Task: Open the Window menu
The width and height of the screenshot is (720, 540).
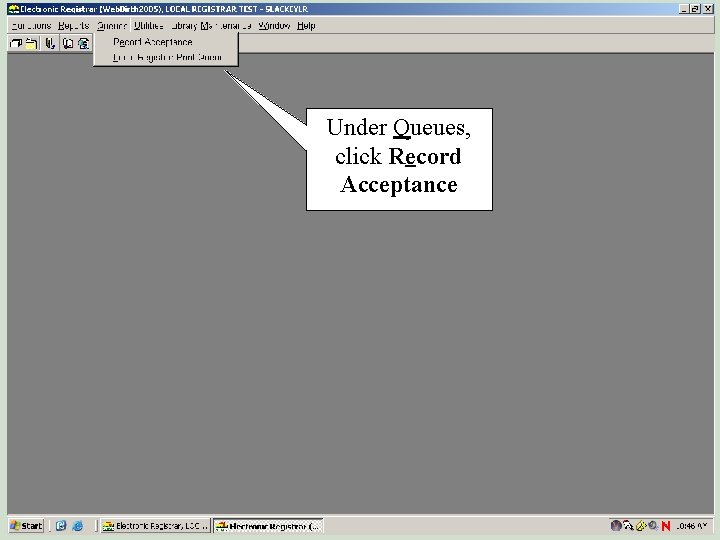Action: coord(274,26)
